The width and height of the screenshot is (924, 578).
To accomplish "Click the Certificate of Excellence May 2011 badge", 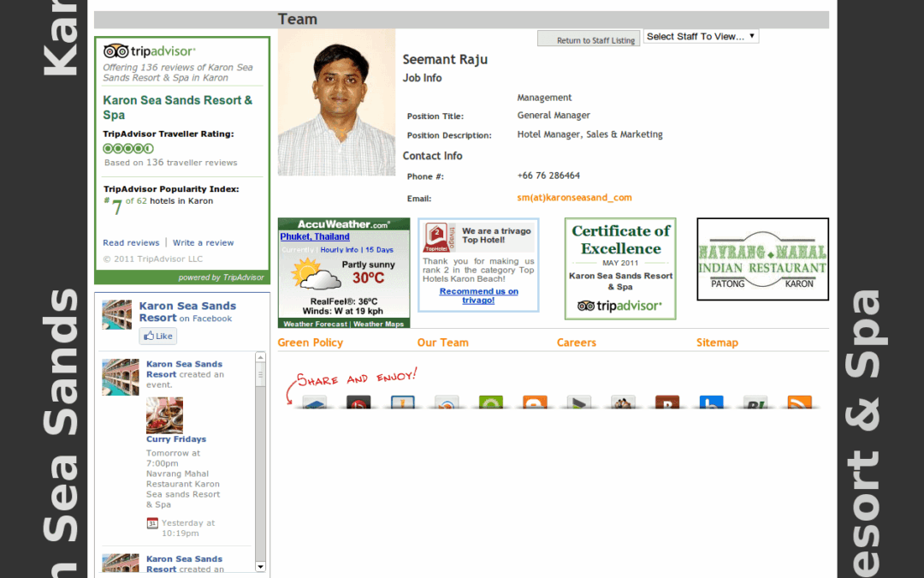I will (x=620, y=269).
